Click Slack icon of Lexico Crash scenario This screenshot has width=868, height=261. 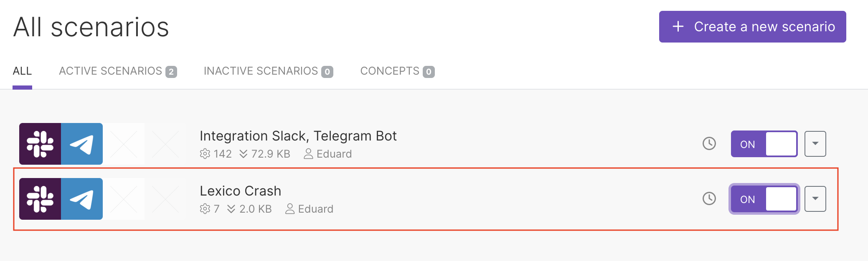pyautogui.click(x=40, y=199)
